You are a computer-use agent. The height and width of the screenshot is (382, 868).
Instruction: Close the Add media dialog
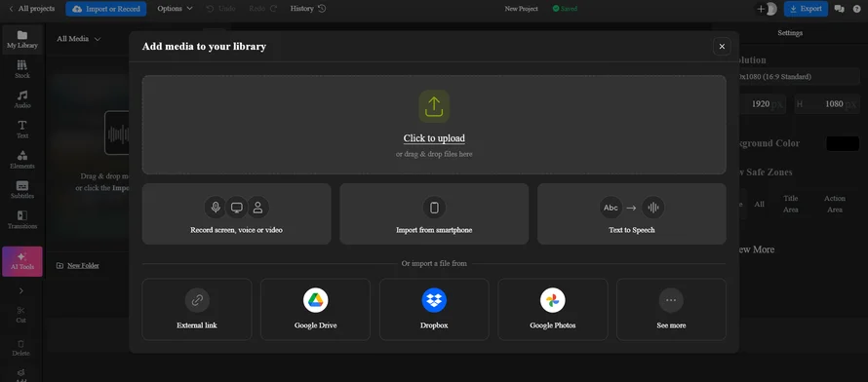[722, 47]
